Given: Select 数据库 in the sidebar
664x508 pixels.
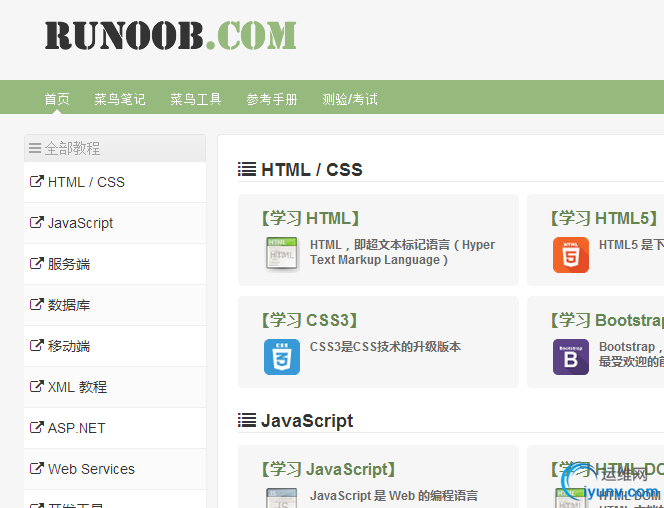Looking at the screenshot, I should [115, 305].
